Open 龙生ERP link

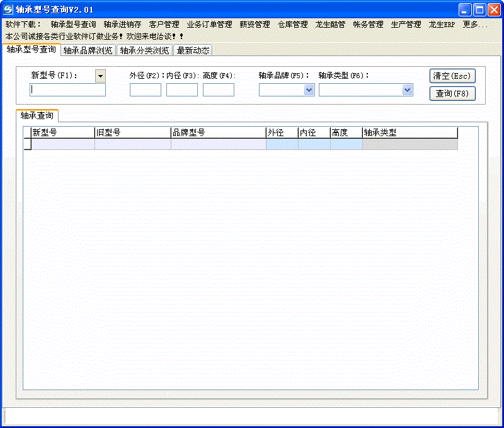pyautogui.click(x=442, y=25)
